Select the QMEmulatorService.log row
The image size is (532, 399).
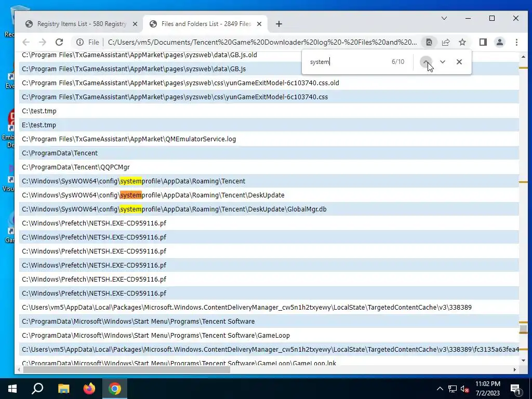point(269,139)
